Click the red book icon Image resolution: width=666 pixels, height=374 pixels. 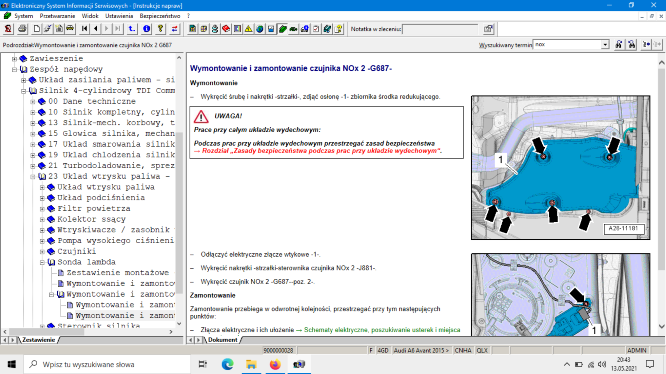[226, 29]
